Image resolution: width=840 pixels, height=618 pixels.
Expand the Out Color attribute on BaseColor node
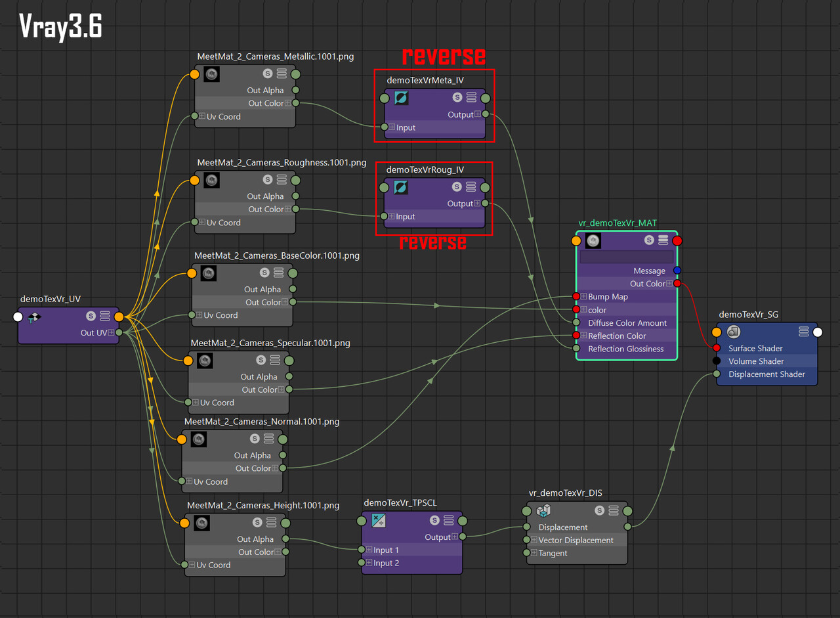pos(286,302)
